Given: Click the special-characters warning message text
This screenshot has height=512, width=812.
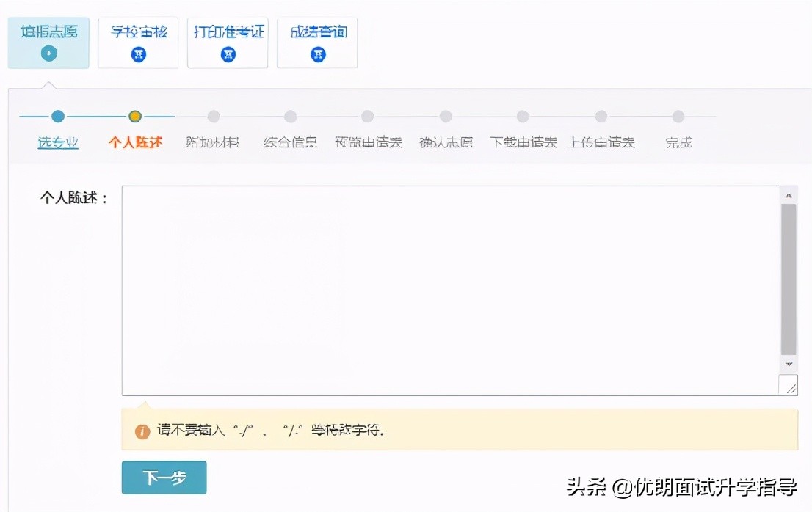Looking at the screenshot, I should [x=271, y=430].
